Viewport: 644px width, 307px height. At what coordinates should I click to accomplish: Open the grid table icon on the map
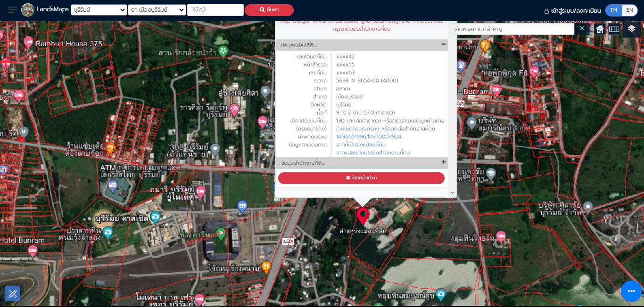614,29
